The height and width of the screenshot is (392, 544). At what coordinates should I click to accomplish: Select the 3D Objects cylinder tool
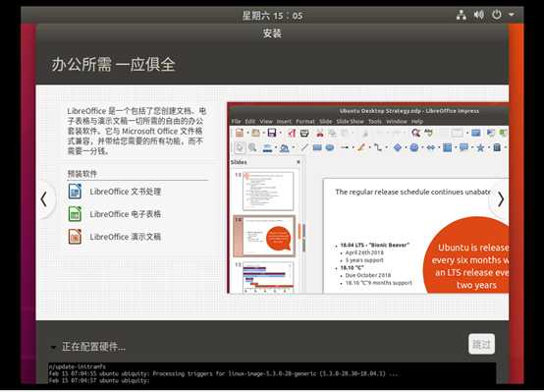(497, 148)
